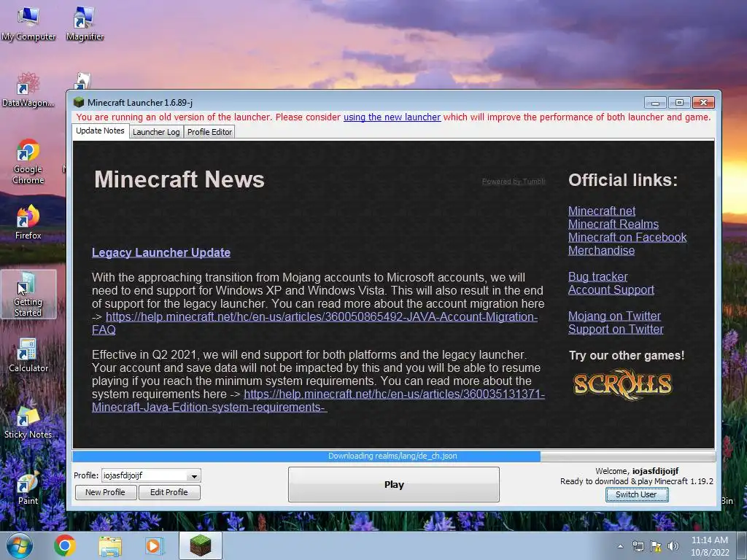Viewport: 747px width, 560px height.
Task: Switch to the Update Notes tab
Action: pos(100,131)
